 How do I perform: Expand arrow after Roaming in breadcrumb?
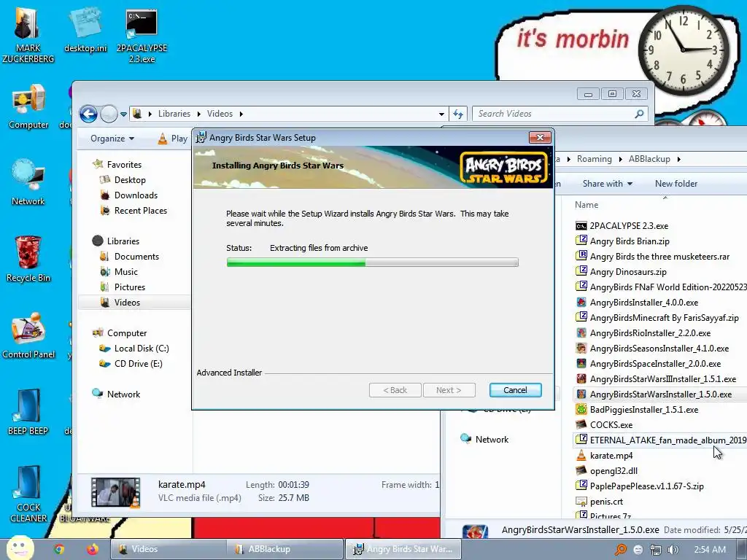click(x=620, y=160)
